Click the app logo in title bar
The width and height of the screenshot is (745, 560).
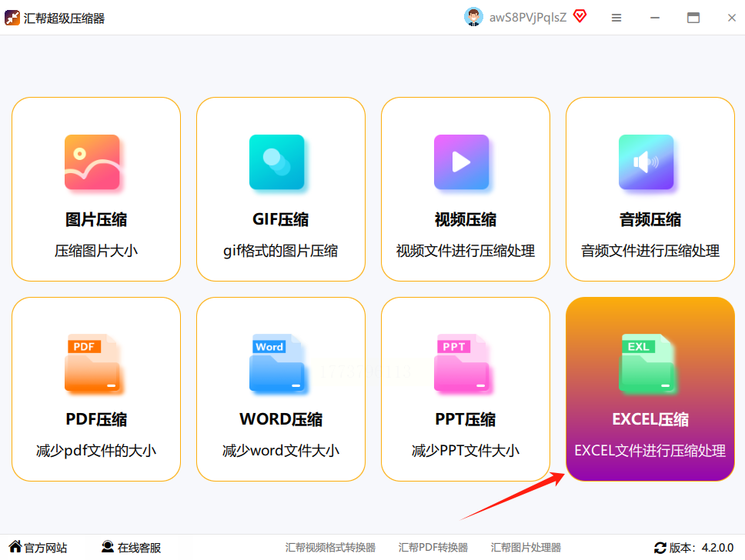(12, 18)
